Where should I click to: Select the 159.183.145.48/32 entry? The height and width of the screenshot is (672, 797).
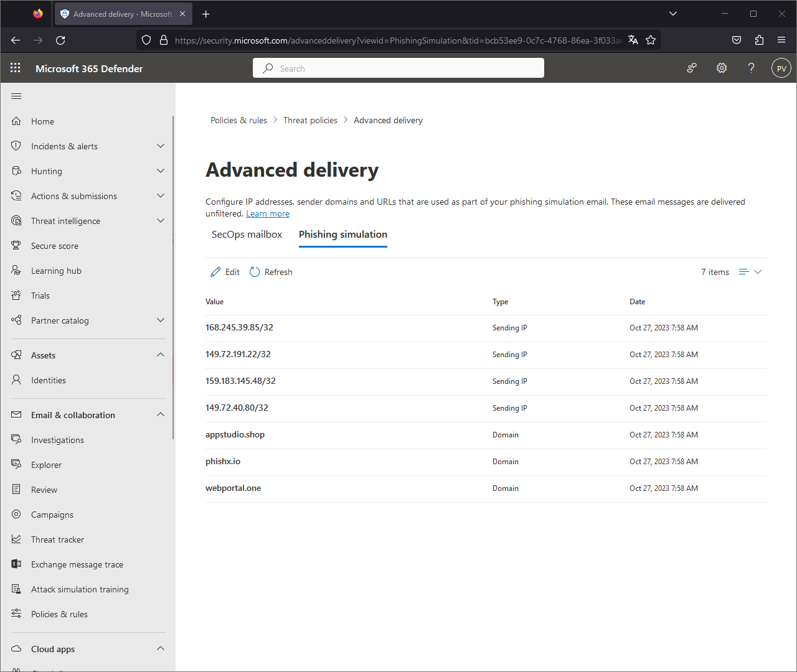click(x=486, y=381)
